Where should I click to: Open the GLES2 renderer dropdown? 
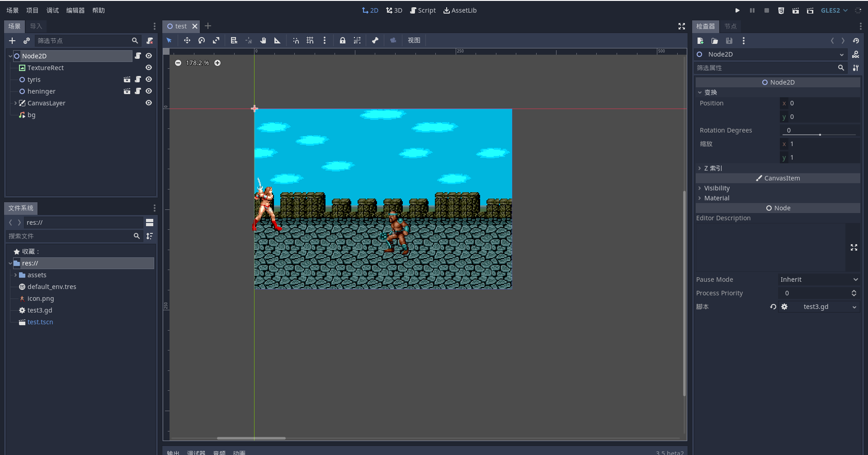coord(834,10)
